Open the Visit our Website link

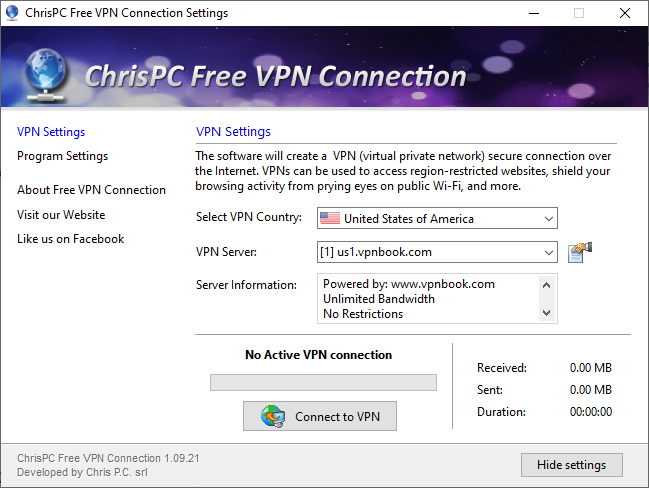point(61,214)
